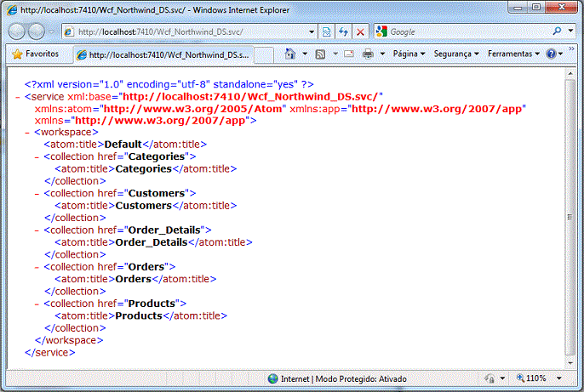The width and height of the screenshot is (584, 392).
Task: Open the Segurança menu
Action: coord(456,54)
